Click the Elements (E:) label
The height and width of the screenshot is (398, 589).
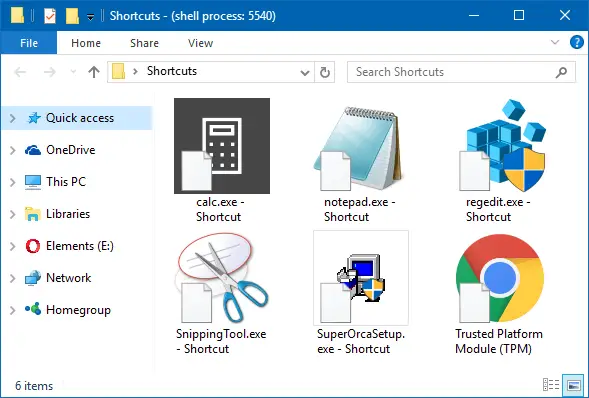pyautogui.click(x=80, y=246)
